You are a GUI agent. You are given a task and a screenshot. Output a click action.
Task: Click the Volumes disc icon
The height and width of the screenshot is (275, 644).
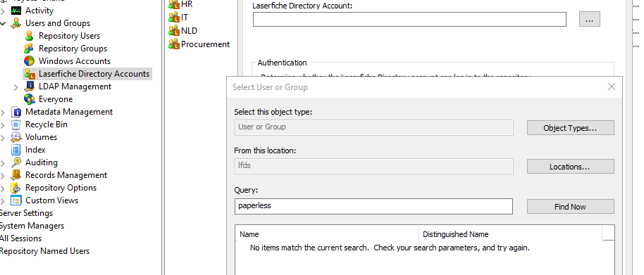[16, 137]
